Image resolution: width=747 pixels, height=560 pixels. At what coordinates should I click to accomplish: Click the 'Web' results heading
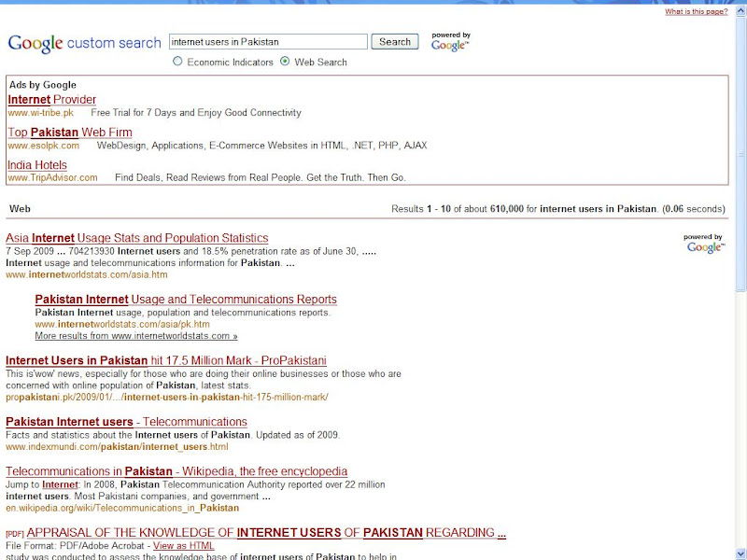tap(20, 208)
